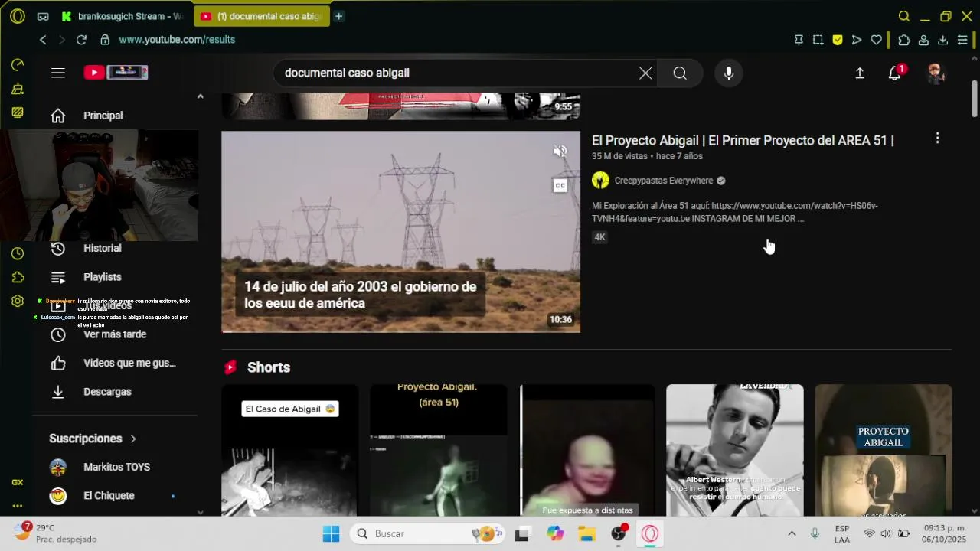Open the Albert Western short
Image resolution: width=980 pixels, height=551 pixels.
coord(735,450)
